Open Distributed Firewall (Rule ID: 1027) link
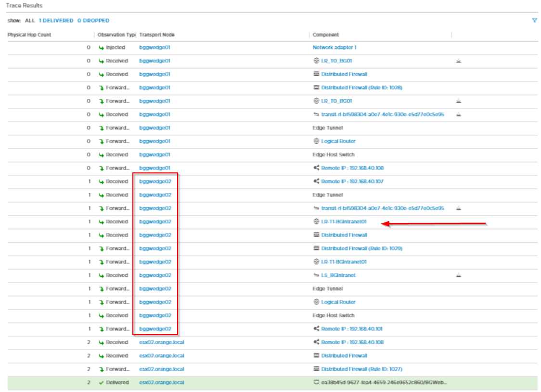The image size is (541, 392). pos(363,369)
